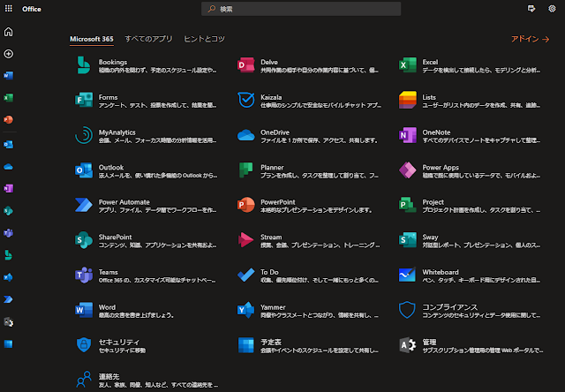Open the Power Automate app tile
Screen dimensions: 565x392
[147, 206]
